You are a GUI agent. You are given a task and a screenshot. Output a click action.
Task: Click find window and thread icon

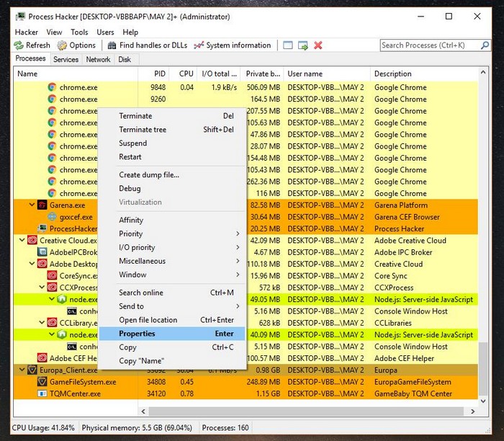pyautogui.click(x=303, y=45)
